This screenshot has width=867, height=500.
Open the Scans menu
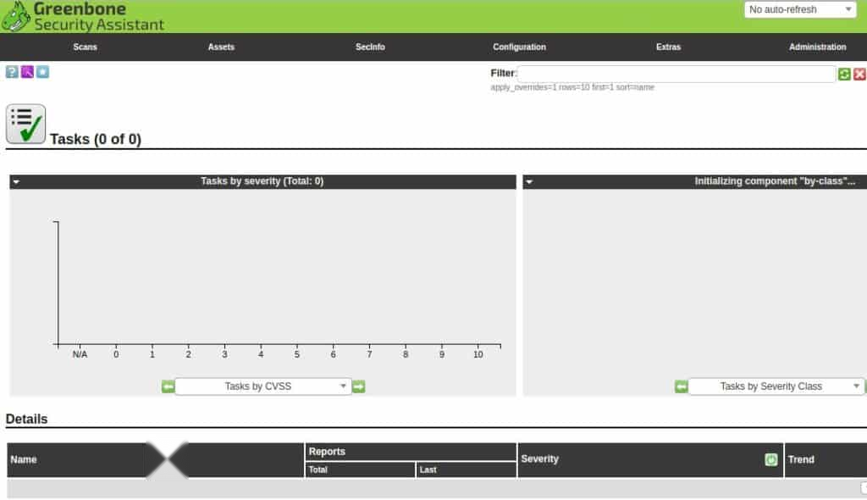[x=85, y=47]
